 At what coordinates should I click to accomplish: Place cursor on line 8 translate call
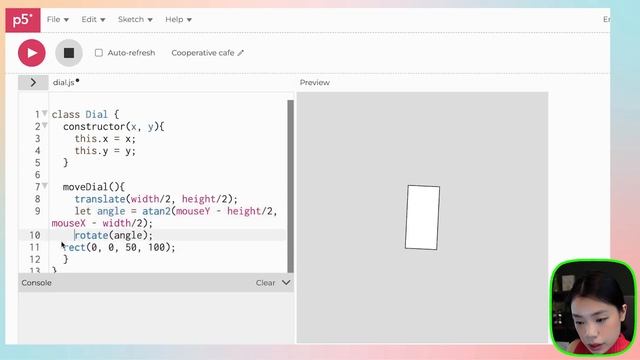pos(156,199)
